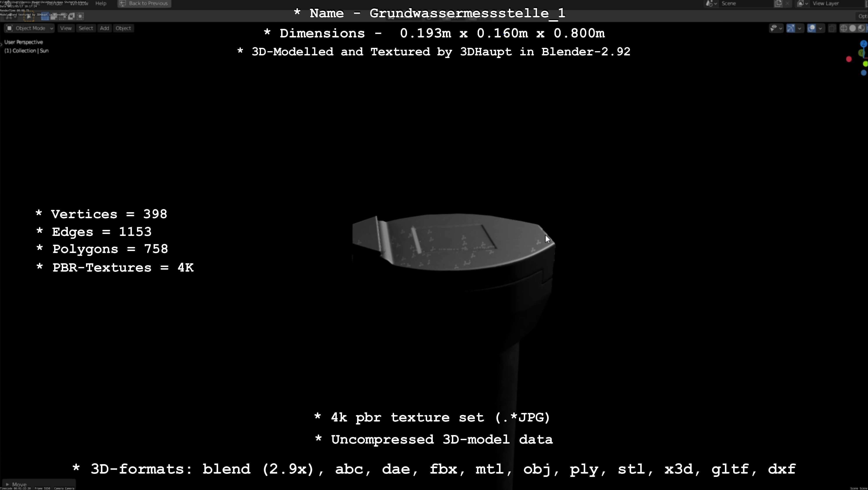Switch to wireframe viewport shading
868x490 pixels.
click(x=844, y=28)
